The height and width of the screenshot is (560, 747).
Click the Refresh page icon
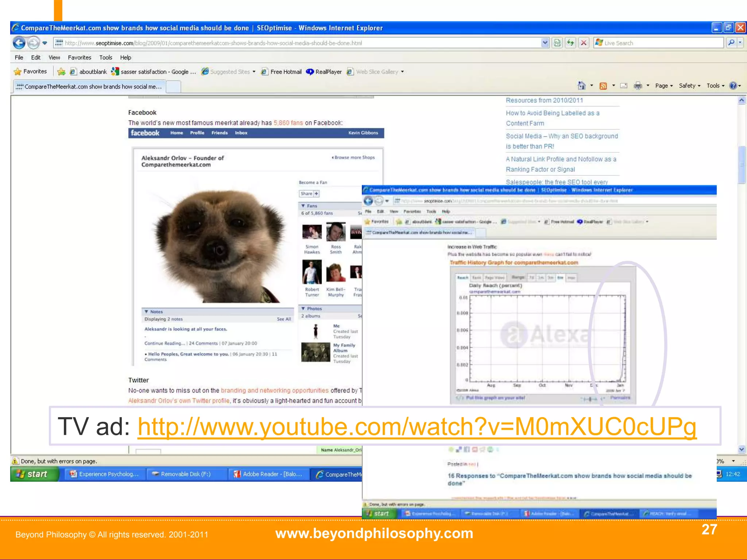tap(570, 43)
